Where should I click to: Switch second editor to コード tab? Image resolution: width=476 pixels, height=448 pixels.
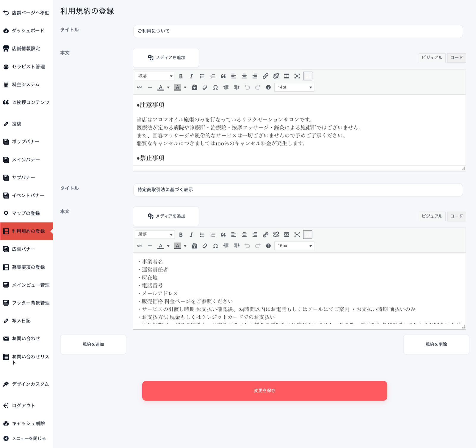pos(456,216)
